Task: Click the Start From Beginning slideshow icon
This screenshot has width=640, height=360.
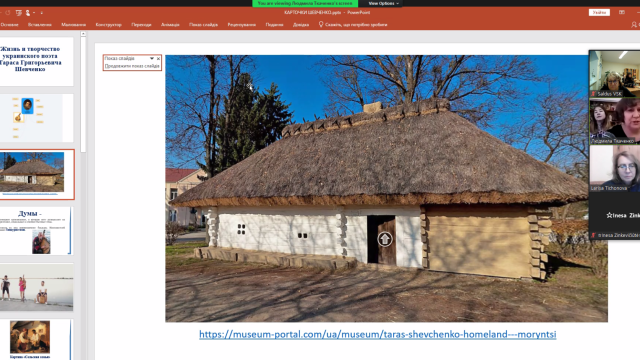Action: tap(18, 13)
